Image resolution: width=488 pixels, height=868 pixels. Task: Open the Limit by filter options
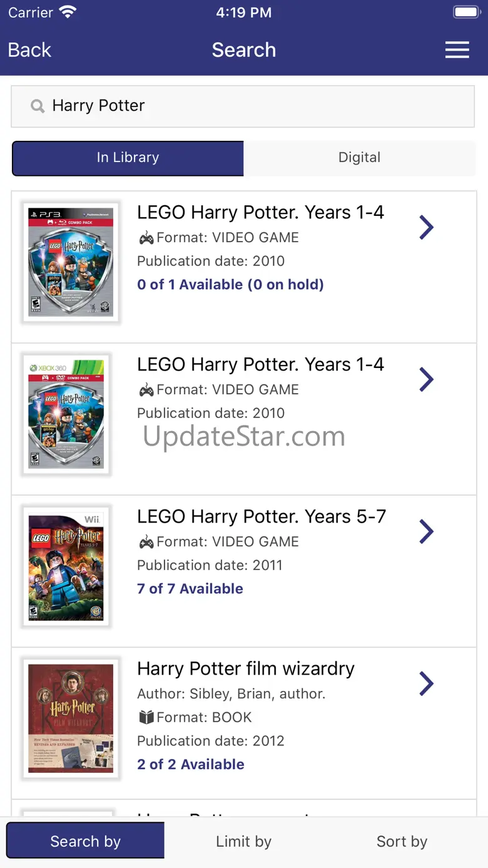243,841
